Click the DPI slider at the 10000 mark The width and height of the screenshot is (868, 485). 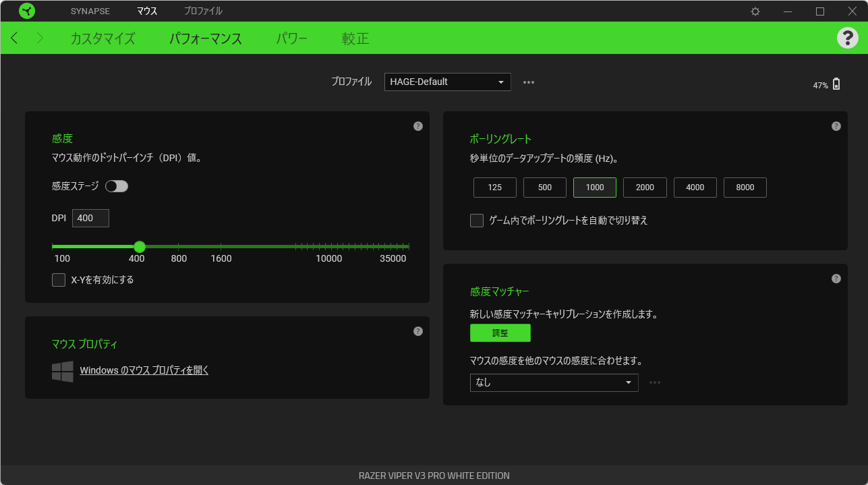point(329,247)
